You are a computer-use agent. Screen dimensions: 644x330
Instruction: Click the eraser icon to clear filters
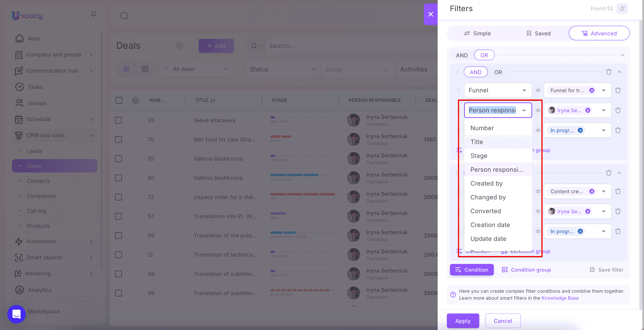622,8
